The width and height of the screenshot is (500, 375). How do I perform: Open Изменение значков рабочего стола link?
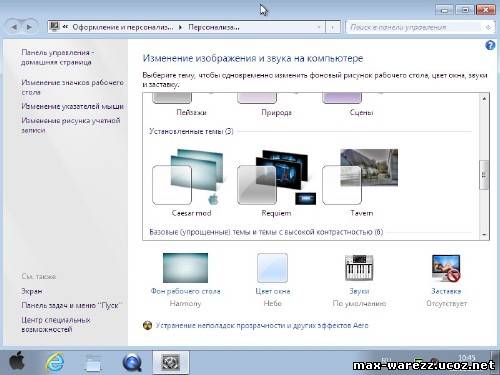72,87
